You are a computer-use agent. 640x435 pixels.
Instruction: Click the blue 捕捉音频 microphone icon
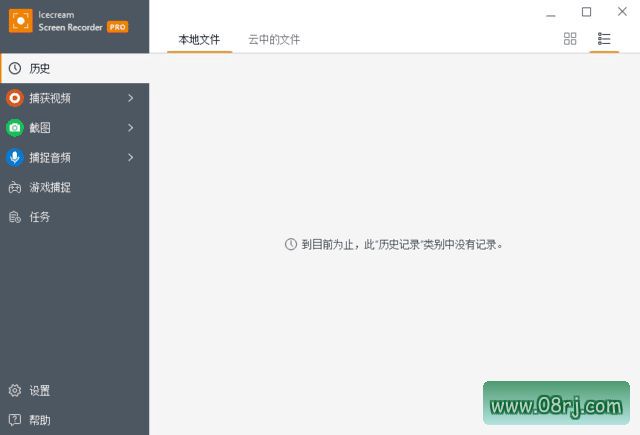(x=15, y=158)
